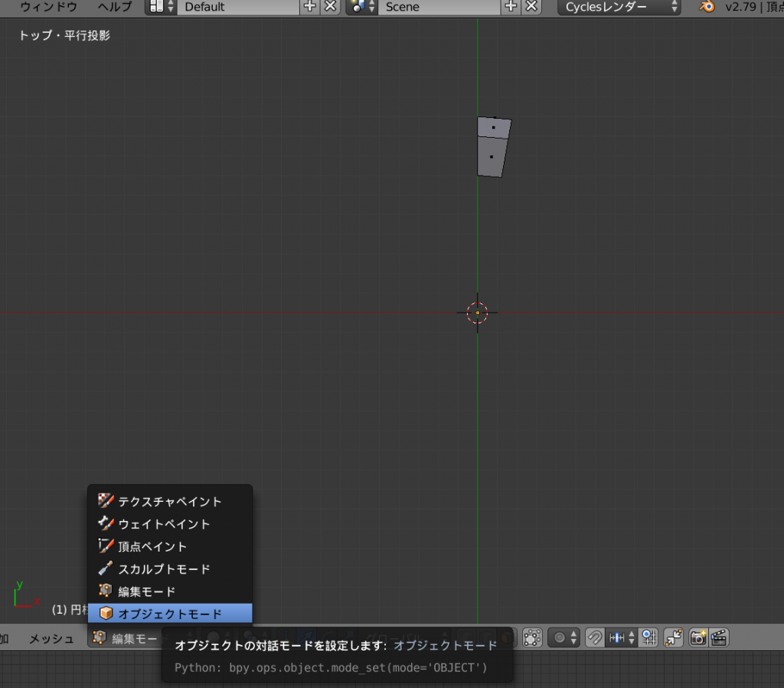Image resolution: width=784 pixels, height=688 pixels.
Task: Click the OpenGL render animation clapperboard icon
Action: point(718,637)
